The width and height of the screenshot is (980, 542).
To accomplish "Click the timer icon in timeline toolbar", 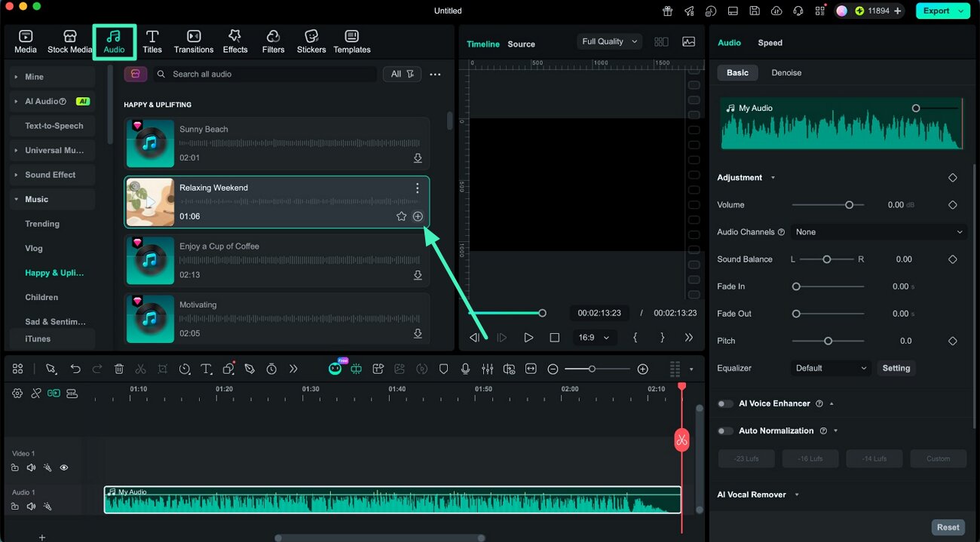I will pos(271,369).
